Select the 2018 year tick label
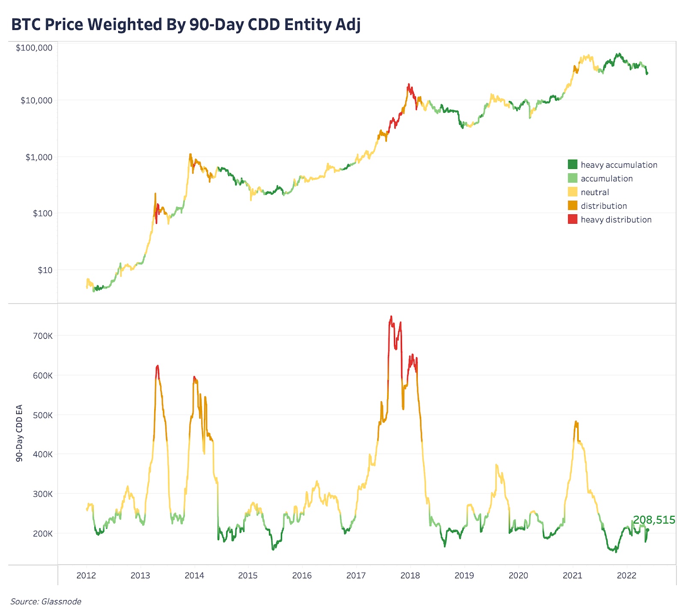 coord(410,575)
